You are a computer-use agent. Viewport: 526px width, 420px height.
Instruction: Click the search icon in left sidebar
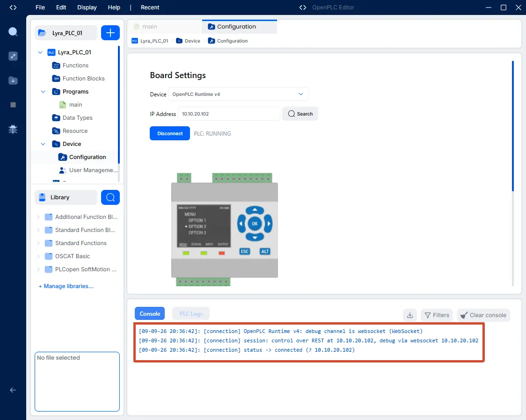[13, 32]
